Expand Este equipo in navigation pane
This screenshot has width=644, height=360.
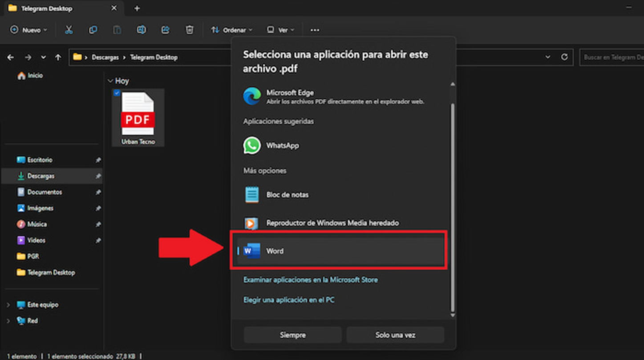(8, 305)
